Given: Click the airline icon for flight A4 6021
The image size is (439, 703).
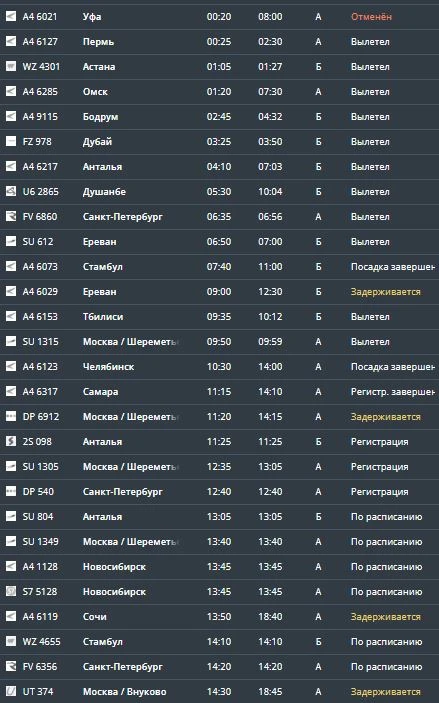Looking at the screenshot, I should 11,17.
